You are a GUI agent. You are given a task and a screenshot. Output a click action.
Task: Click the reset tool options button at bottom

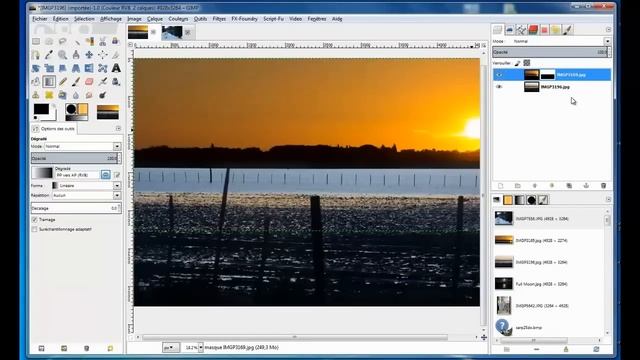pos(110,348)
